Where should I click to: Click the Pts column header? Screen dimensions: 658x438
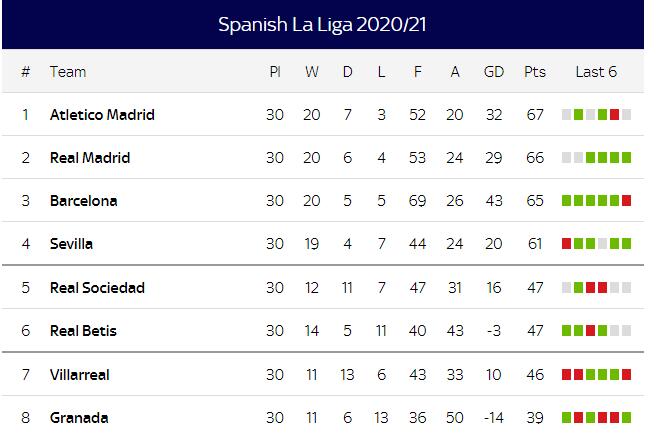coord(535,72)
